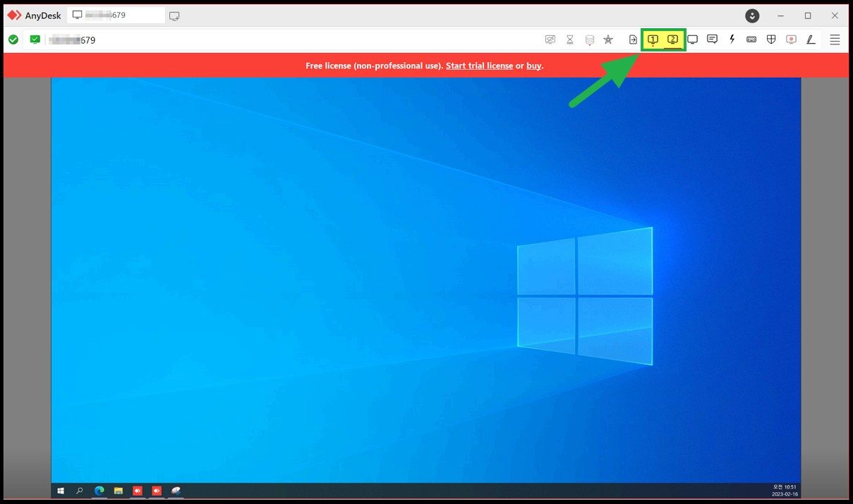Open the chat icon in the toolbar
This screenshot has width=853, height=504.
pyautogui.click(x=713, y=39)
